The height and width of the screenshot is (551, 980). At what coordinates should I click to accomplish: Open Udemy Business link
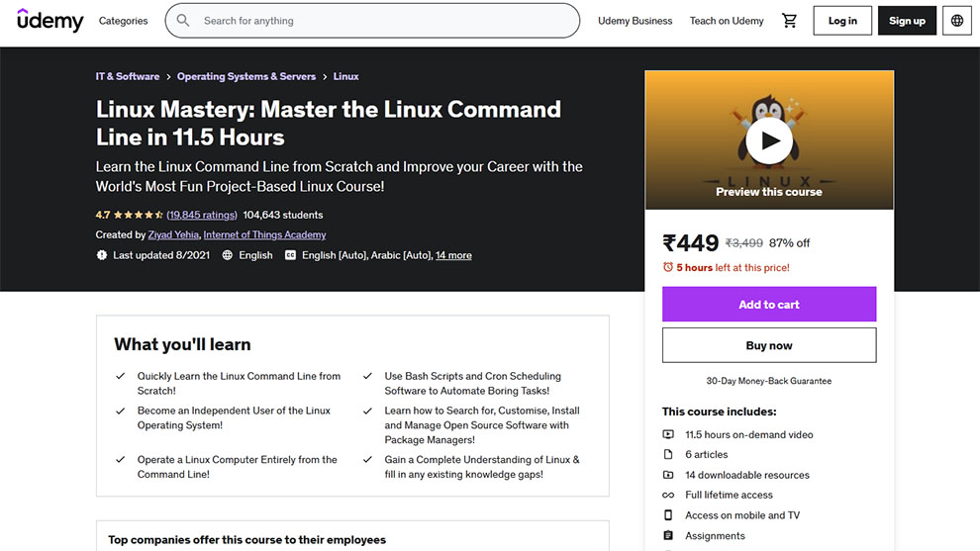point(635,21)
